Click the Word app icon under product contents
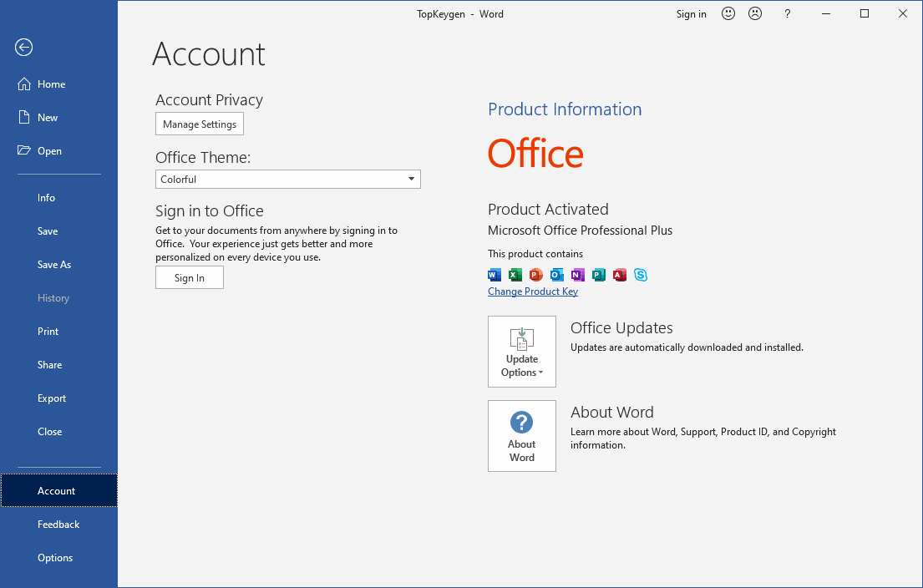This screenshot has height=588, width=923. (494, 275)
